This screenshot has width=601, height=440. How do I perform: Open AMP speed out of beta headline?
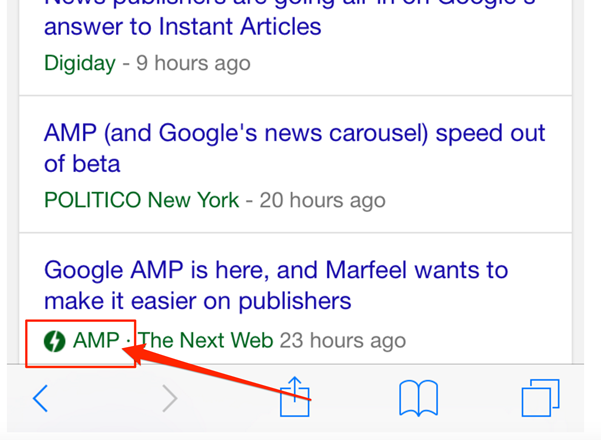[294, 148]
